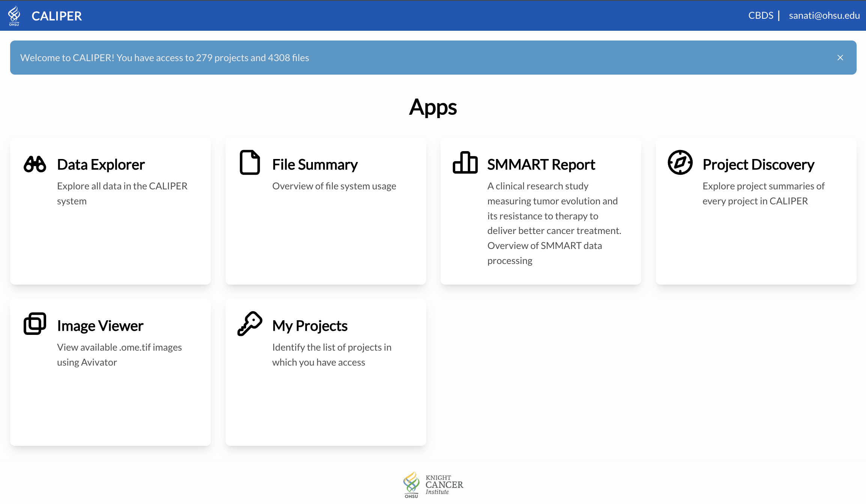The image size is (866, 504).
Task: Click the compass Project Discovery icon
Action: click(x=680, y=162)
